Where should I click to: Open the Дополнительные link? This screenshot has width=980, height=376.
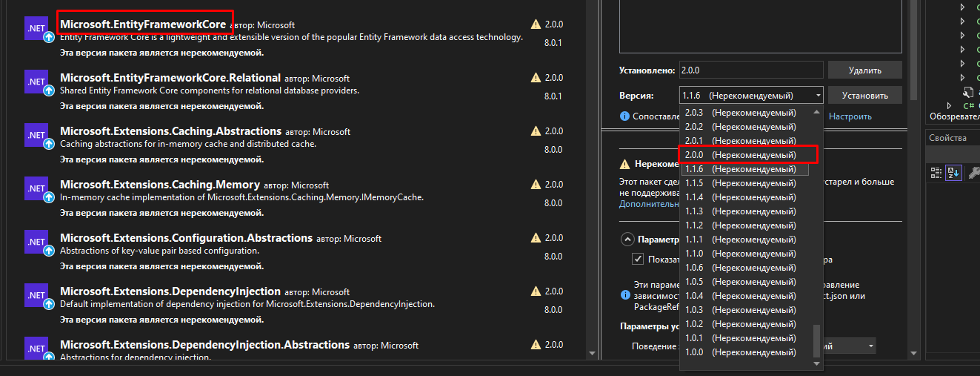(x=650, y=204)
